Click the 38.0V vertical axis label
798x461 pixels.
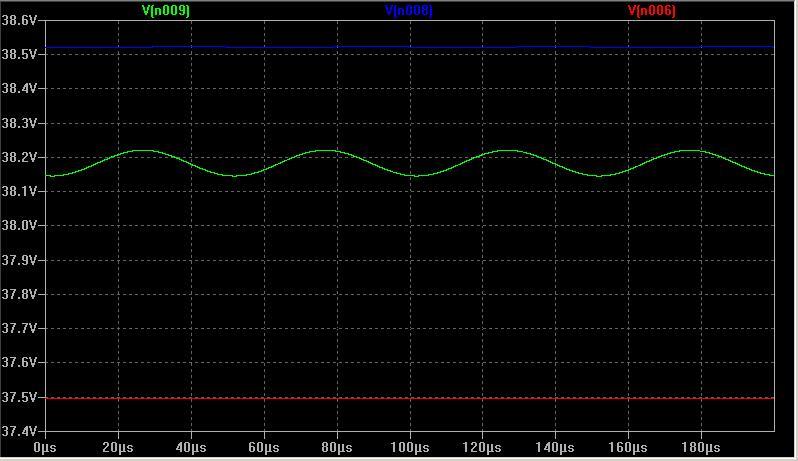[19, 225]
